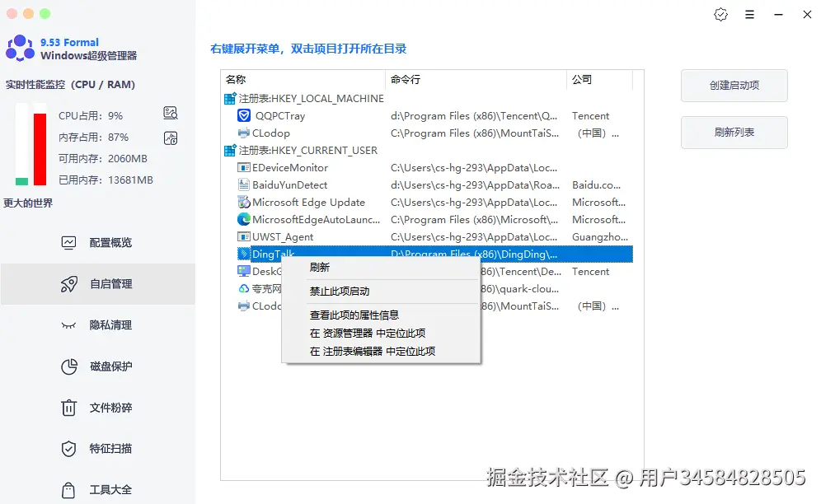The width and height of the screenshot is (821, 504).
Task: Click the green CPU usage bar
Action: [x=21, y=181]
